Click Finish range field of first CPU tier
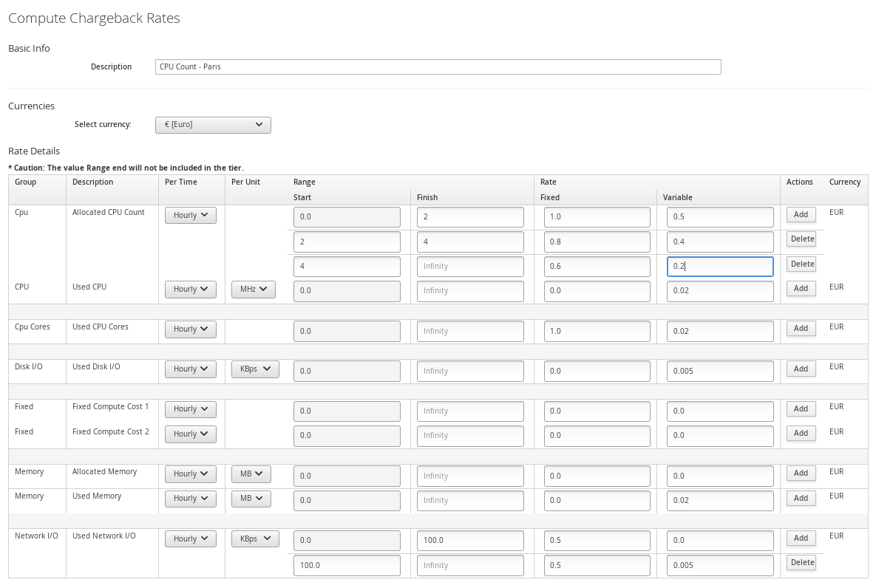Screen dimensions: 876x588 [x=470, y=217]
